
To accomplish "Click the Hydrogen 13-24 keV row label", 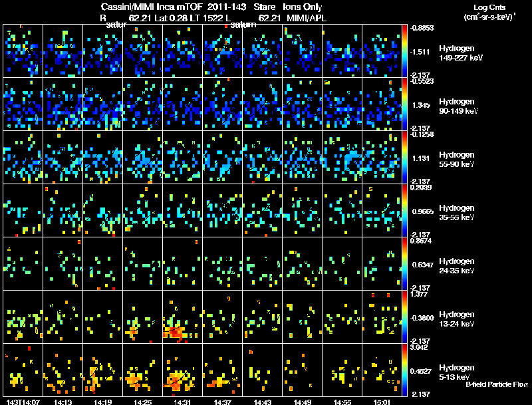I will [x=457, y=319].
